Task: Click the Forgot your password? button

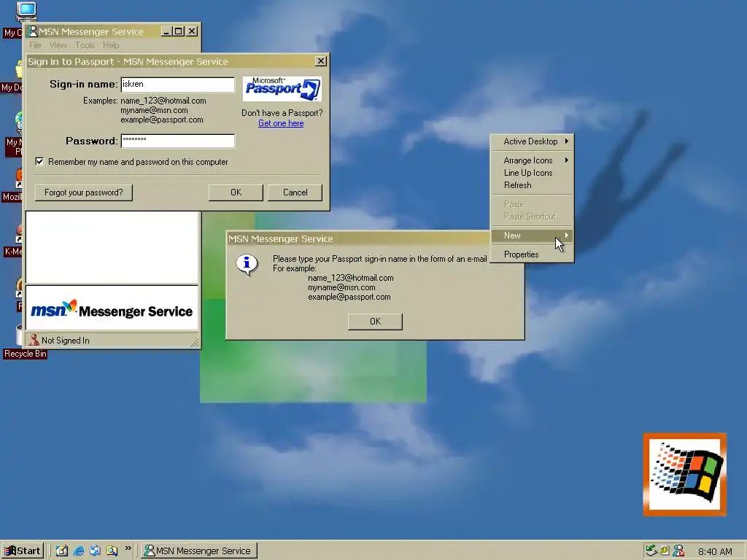Action: (x=84, y=192)
